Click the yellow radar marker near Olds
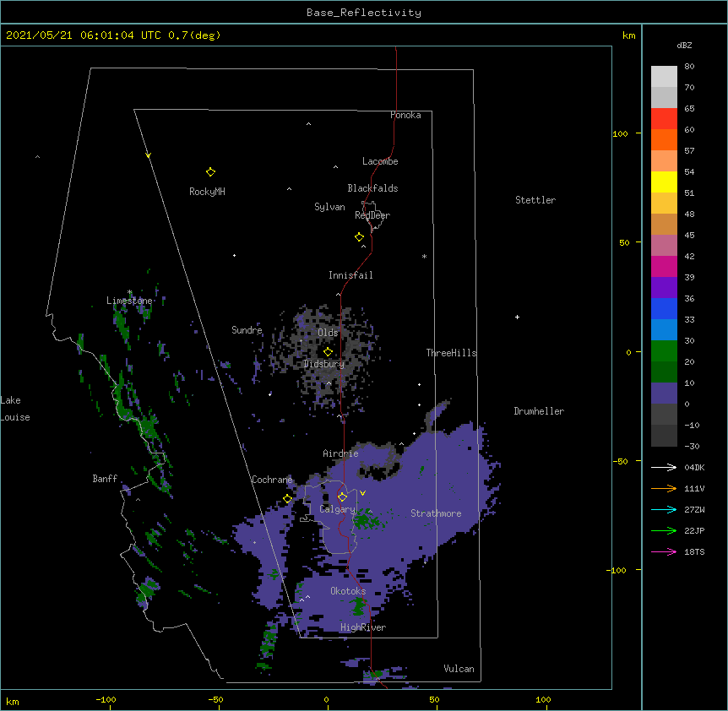The height and width of the screenshot is (711, 728). [328, 351]
